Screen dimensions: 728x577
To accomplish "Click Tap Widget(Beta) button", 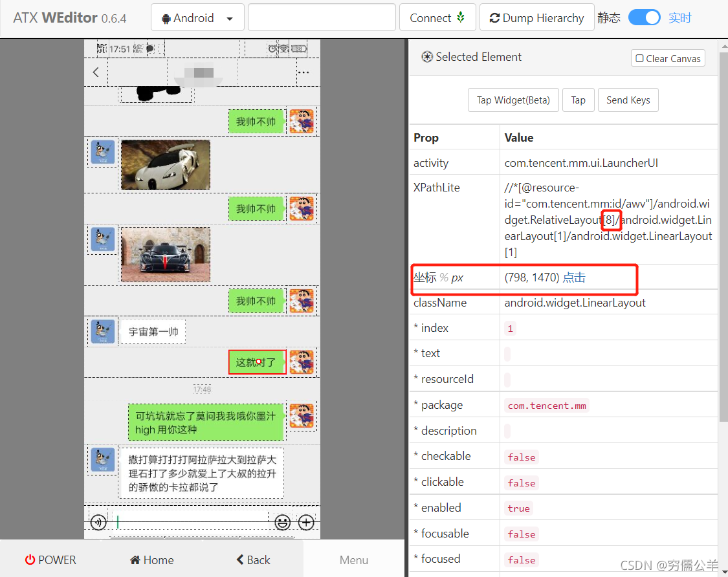I will (x=513, y=100).
